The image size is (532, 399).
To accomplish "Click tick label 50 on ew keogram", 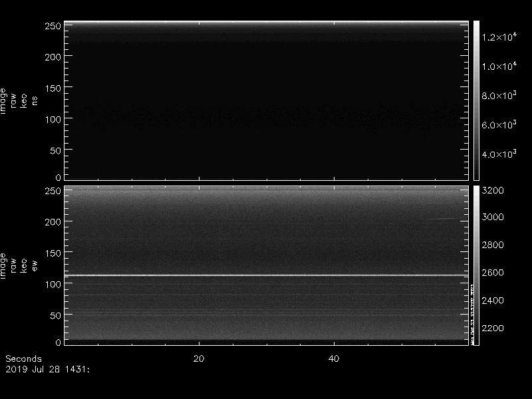I will [56, 315].
